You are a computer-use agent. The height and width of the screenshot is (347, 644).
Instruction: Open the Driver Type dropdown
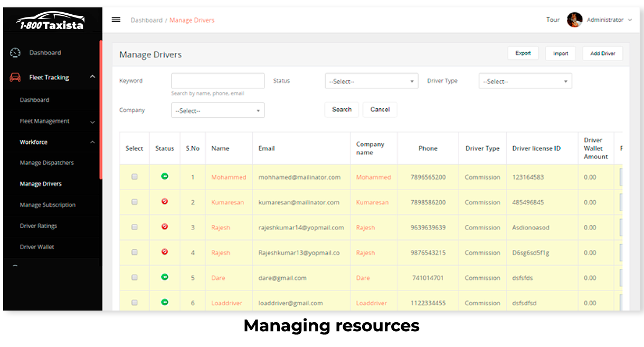(x=525, y=81)
